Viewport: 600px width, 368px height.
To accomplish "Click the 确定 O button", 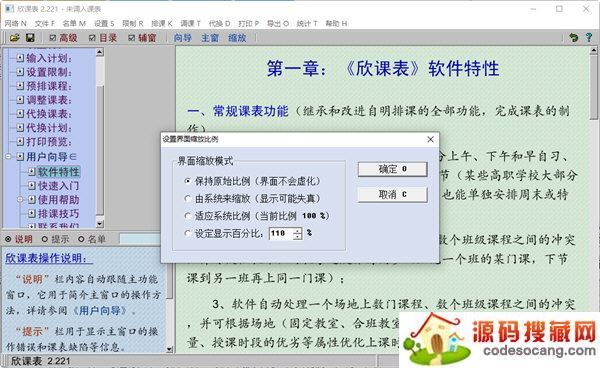I will click(x=392, y=169).
